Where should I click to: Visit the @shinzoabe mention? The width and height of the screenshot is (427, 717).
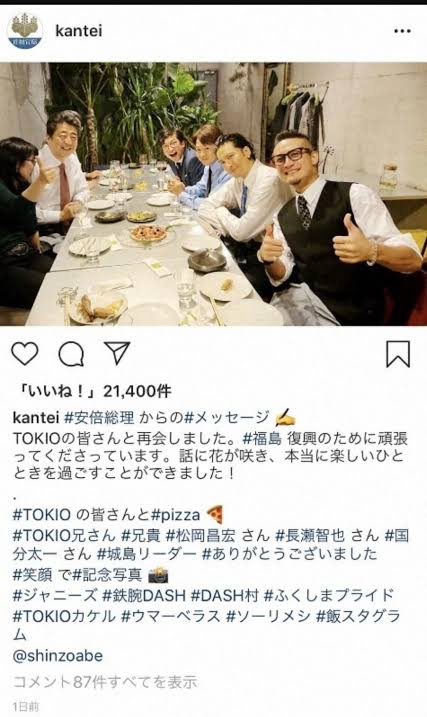pyautogui.click(x=58, y=656)
